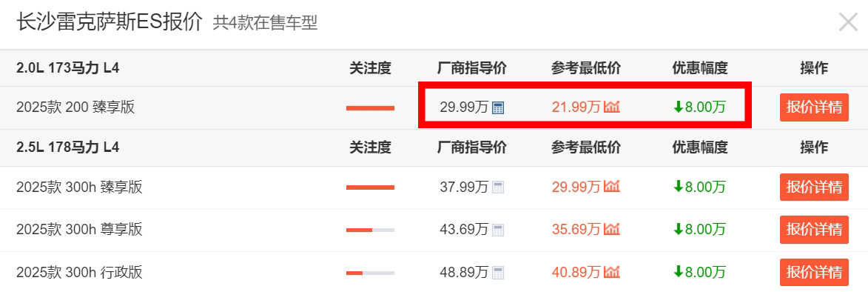View price trend chart icon beside 21.99万
This screenshot has height=292, width=868.
click(x=612, y=107)
